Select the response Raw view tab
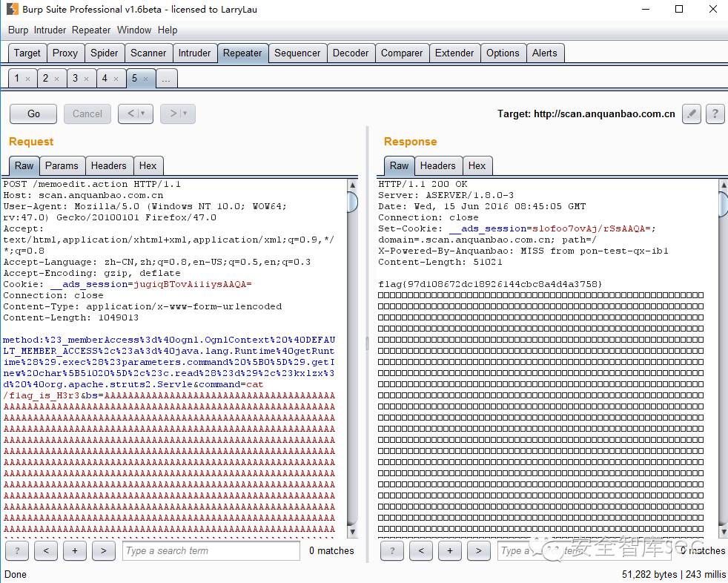728x583 pixels. coord(400,166)
